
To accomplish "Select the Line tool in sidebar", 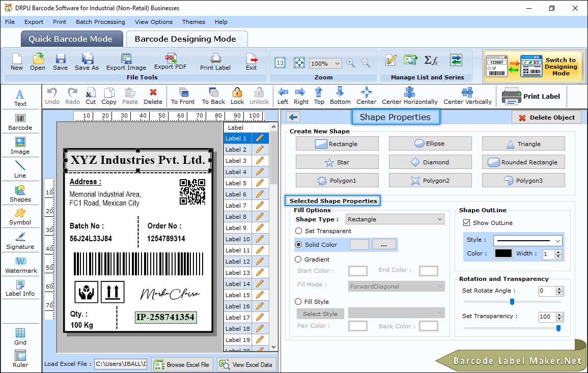I will pos(20,169).
